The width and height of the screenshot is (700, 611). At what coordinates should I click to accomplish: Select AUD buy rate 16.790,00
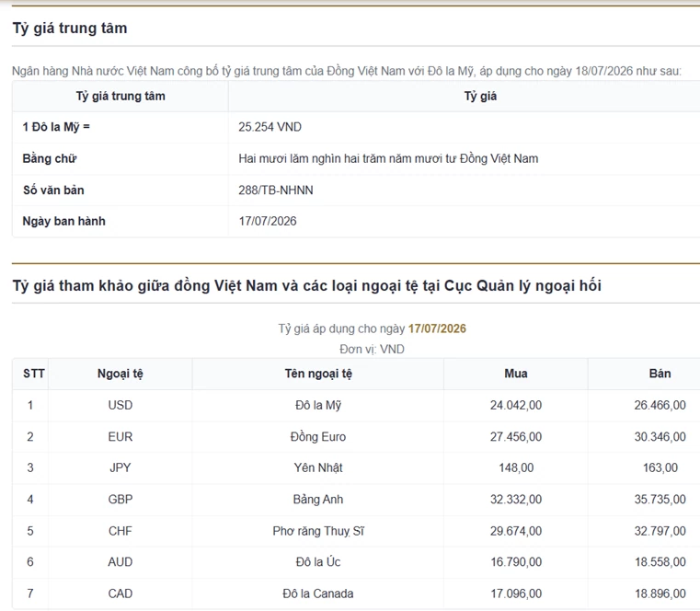pyautogui.click(x=516, y=562)
